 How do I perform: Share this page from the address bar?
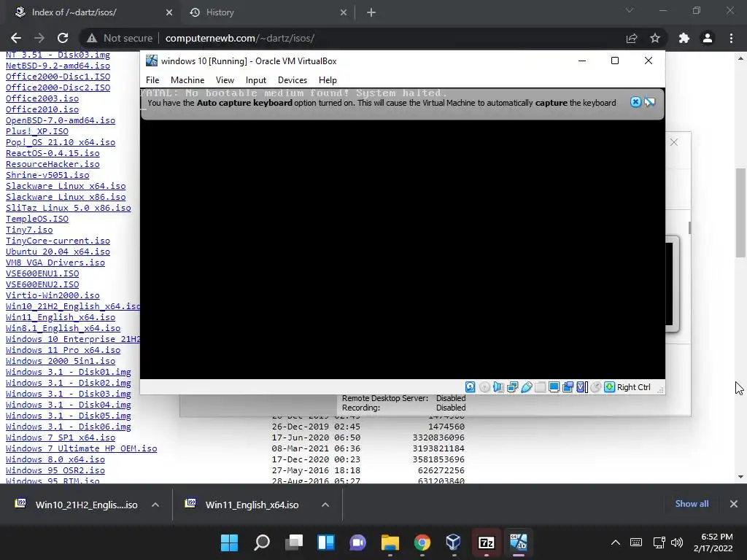(632, 38)
